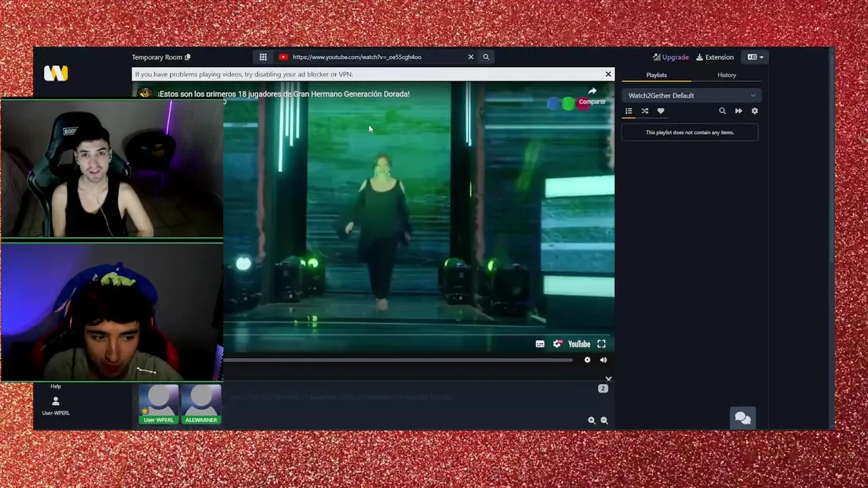Viewport: 868px width, 488px height.
Task: Open the chat bubble button
Action: [x=743, y=418]
